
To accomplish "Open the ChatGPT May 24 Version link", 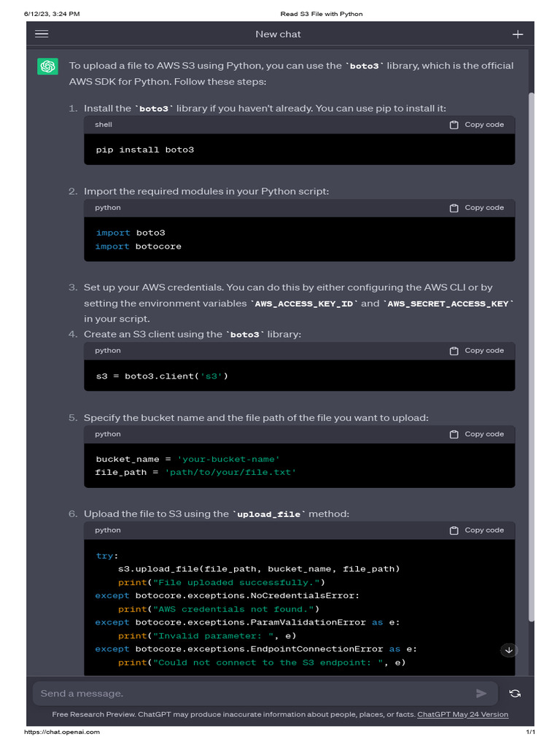I will coord(462,715).
